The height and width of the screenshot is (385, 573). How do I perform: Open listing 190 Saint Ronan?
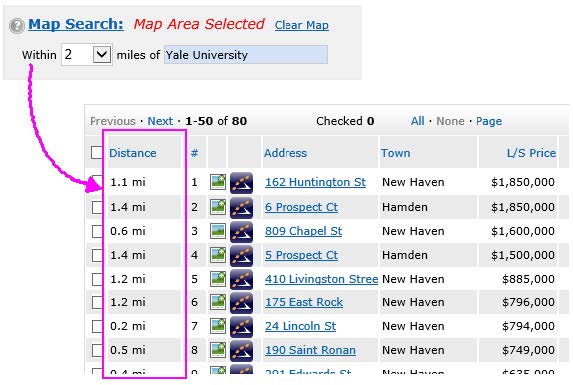pos(310,350)
